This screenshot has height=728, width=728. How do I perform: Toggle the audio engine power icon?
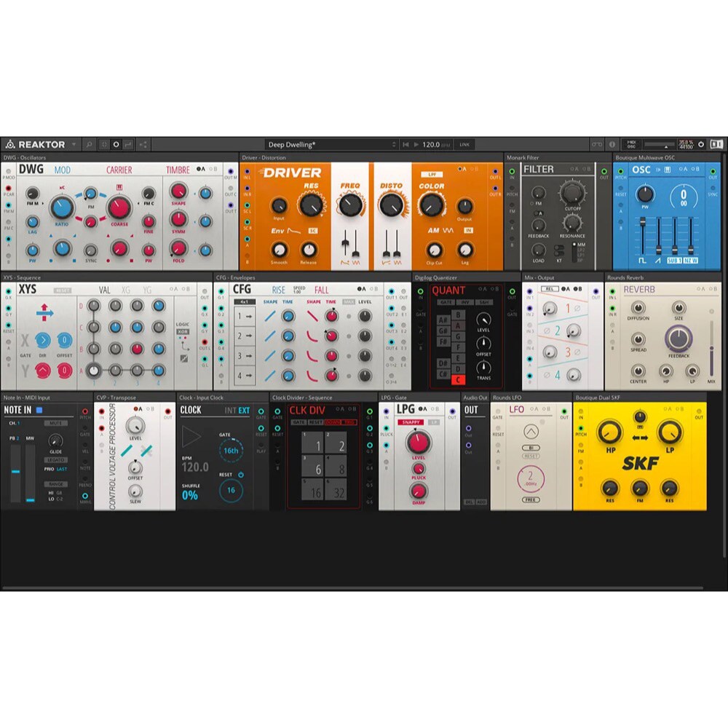(701, 144)
